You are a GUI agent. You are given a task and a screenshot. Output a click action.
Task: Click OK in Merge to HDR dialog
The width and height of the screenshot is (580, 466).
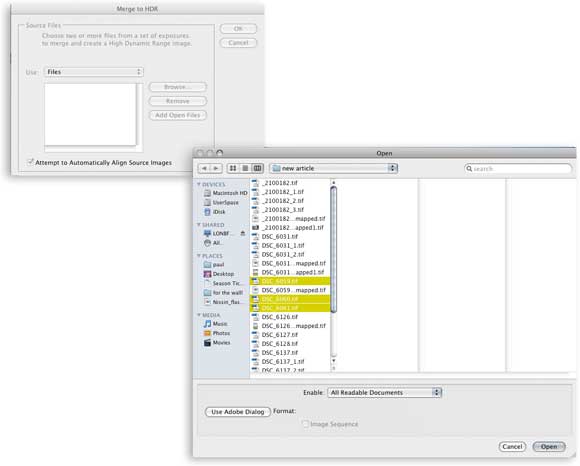pyautogui.click(x=238, y=28)
